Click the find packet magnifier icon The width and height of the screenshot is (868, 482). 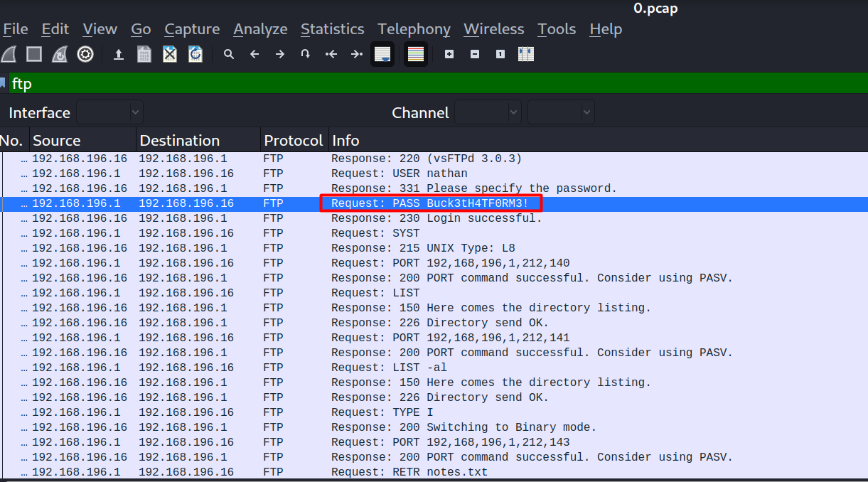tap(229, 54)
